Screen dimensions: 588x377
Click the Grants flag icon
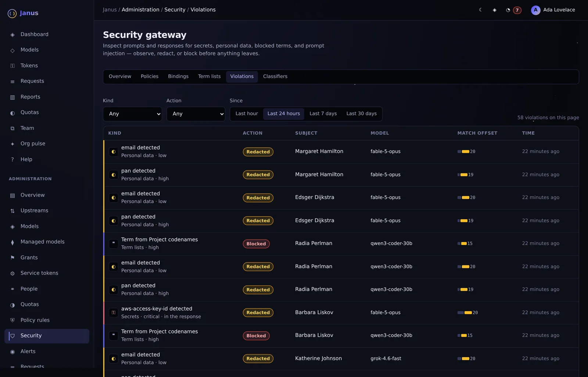point(12,258)
